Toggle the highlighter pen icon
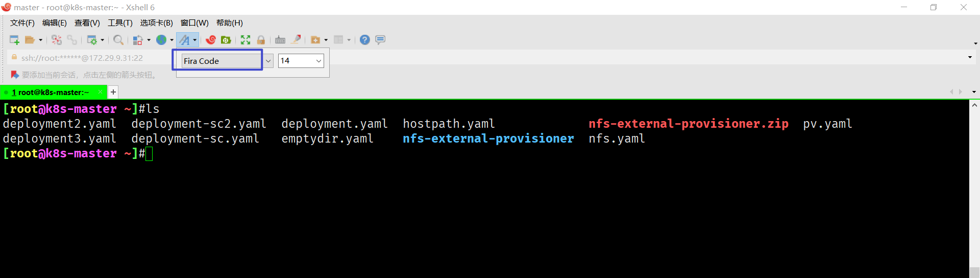 [296, 39]
